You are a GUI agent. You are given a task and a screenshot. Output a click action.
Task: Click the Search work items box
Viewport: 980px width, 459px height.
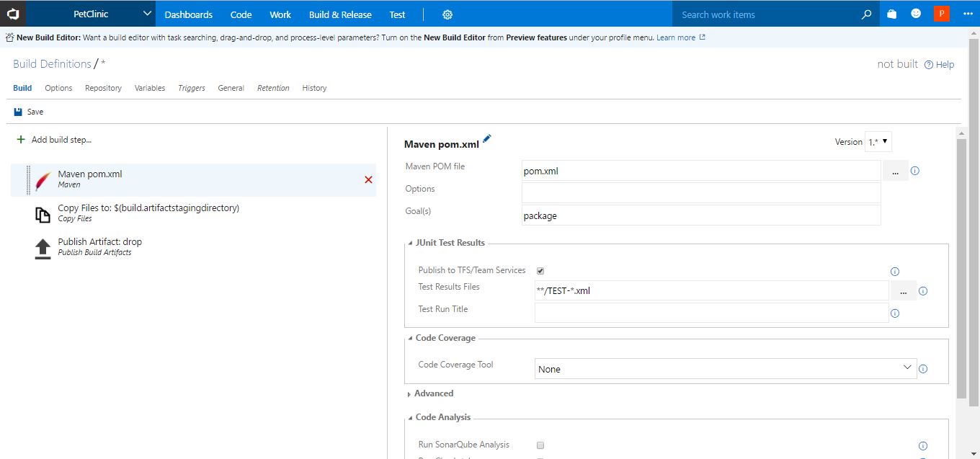767,14
